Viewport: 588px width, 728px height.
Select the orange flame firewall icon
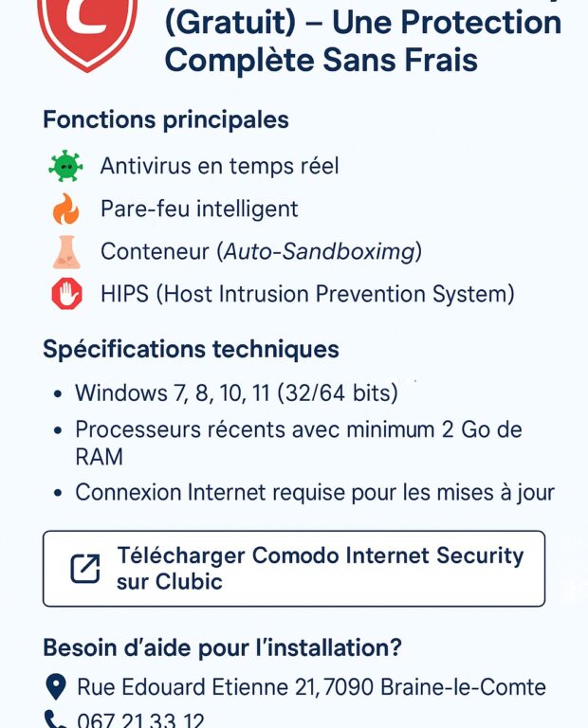click(x=66, y=209)
